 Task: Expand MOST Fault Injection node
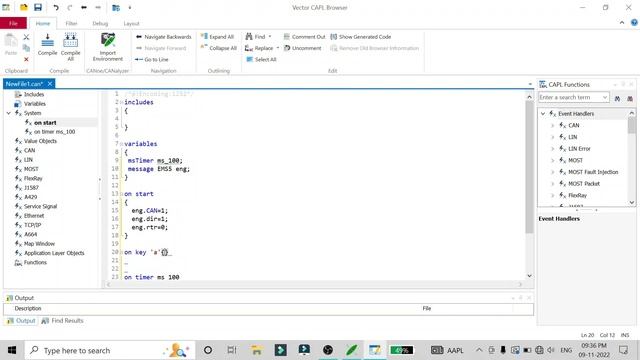coord(553,172)
